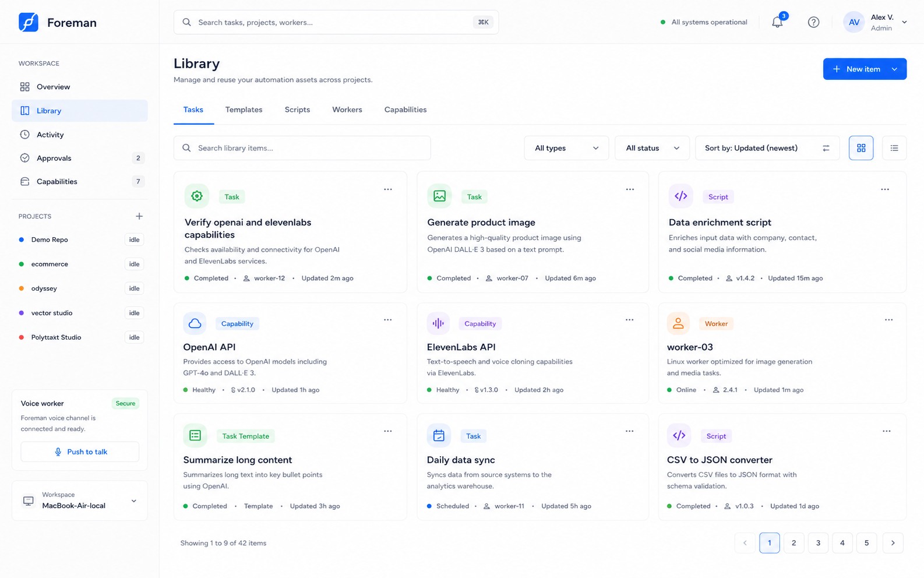
Task: Switch to list view
Action: point(894,148)
